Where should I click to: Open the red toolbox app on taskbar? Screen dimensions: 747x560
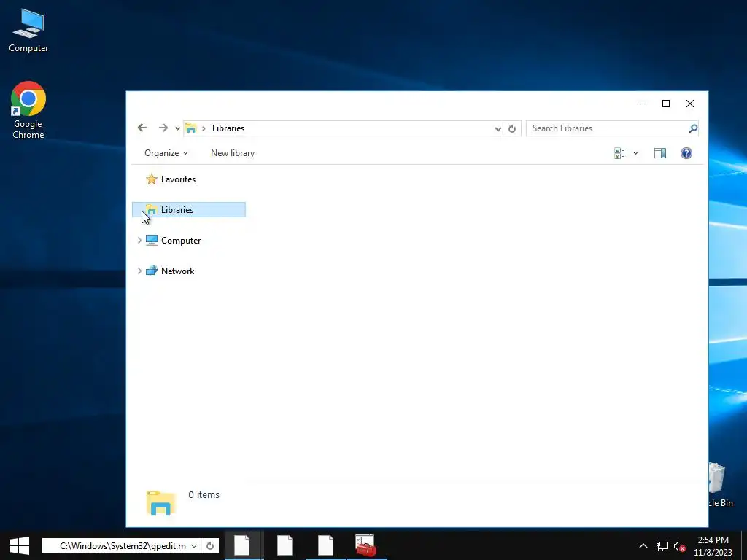point(366,545)
